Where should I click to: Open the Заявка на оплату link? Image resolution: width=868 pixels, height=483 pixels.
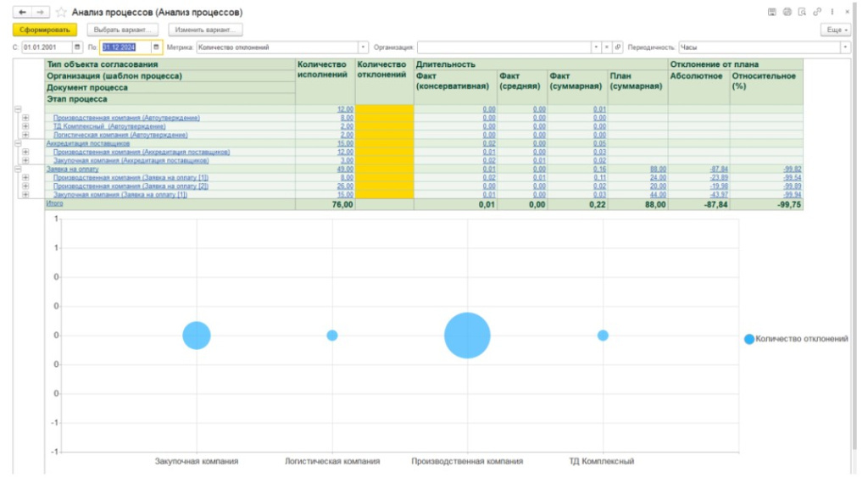pos(73,169)
